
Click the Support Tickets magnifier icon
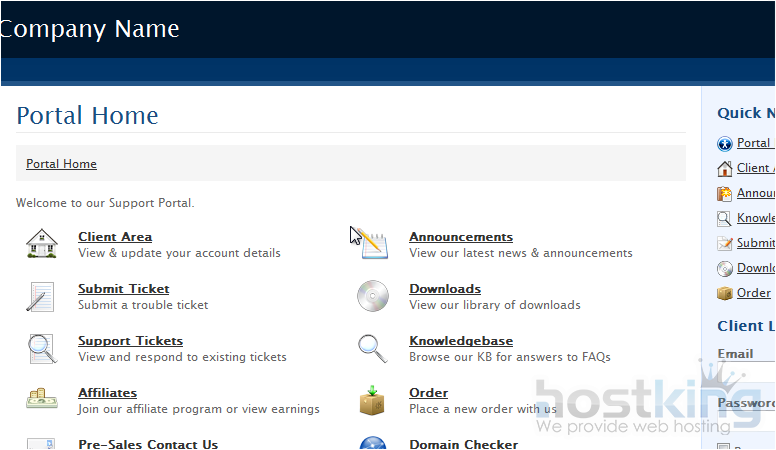click(41, 349)
